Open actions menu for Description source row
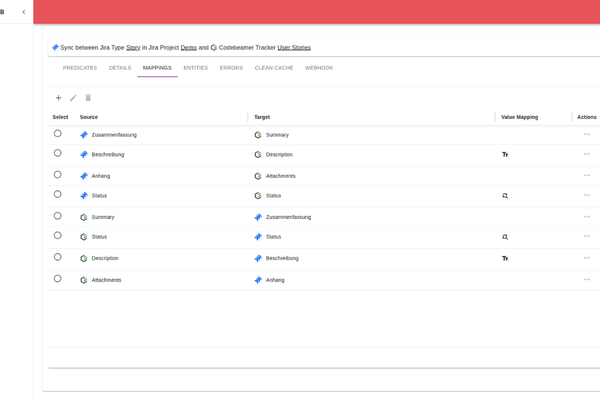 coord(587,258)
